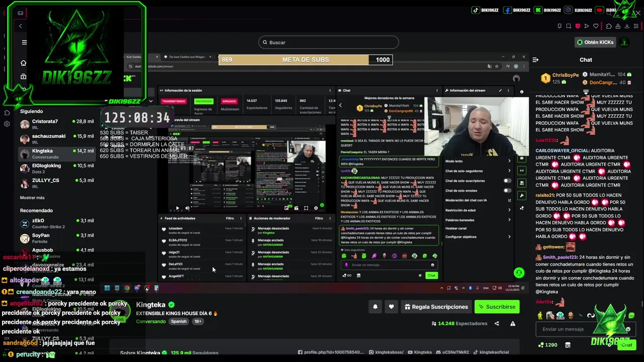Viewport: 644px width, 362px height.
Task: Open Filtro in Acciones de moderador
Action: (319, 218)
